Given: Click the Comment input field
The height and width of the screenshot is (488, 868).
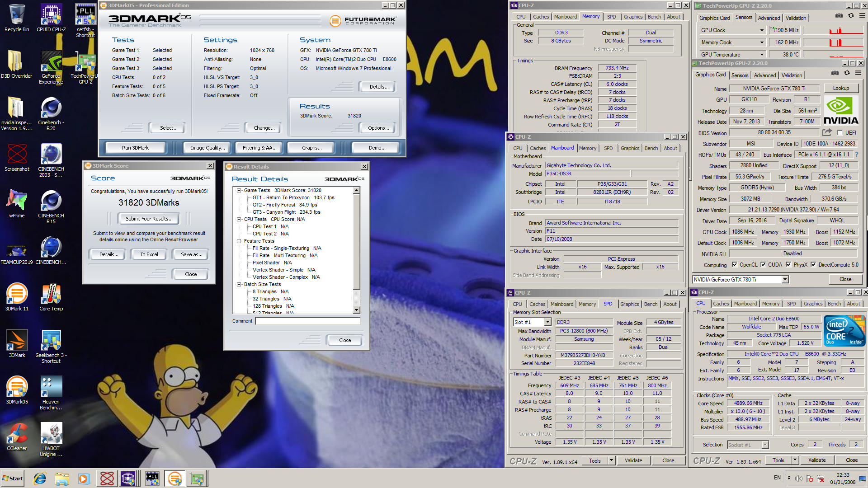Looking at the screenshot, I should pos(308,321).
